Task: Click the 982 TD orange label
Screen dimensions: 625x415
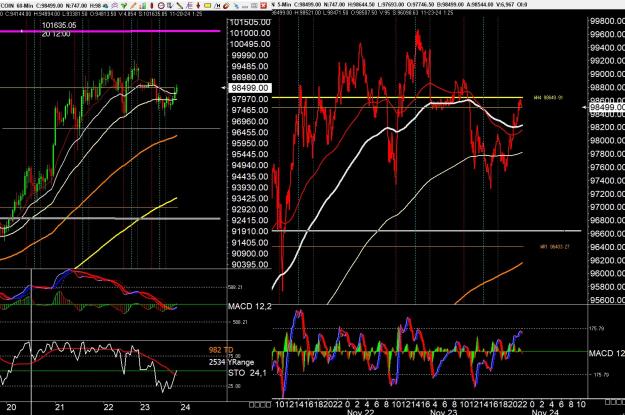Action: [x=221, y=350]
